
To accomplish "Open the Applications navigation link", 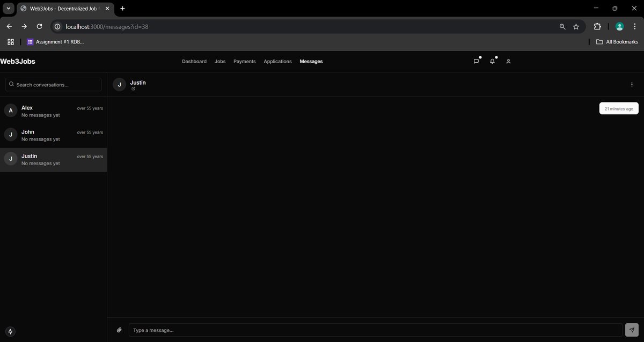I will [277, 61].
